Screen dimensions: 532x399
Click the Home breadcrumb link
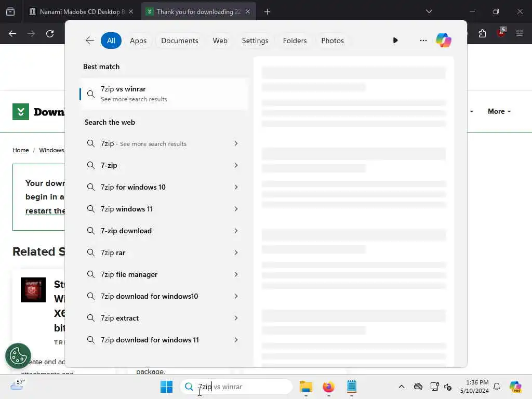[21, 150]
